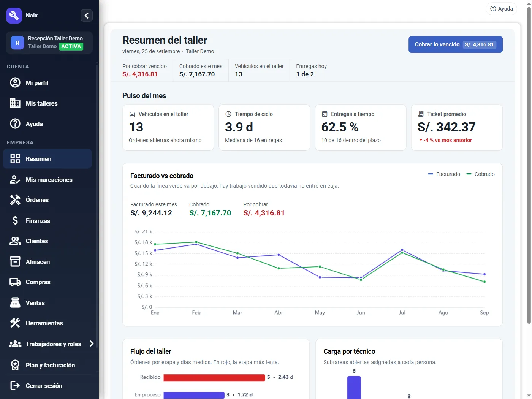Collapse the sidebar with the chevron button
532x399 pixels.
(87, 16)
